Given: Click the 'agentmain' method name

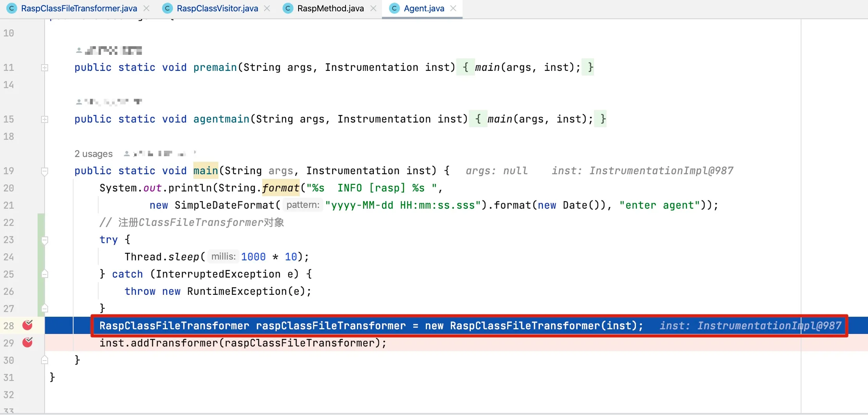Looking at the screenshot, I should (x=222, y=119).
